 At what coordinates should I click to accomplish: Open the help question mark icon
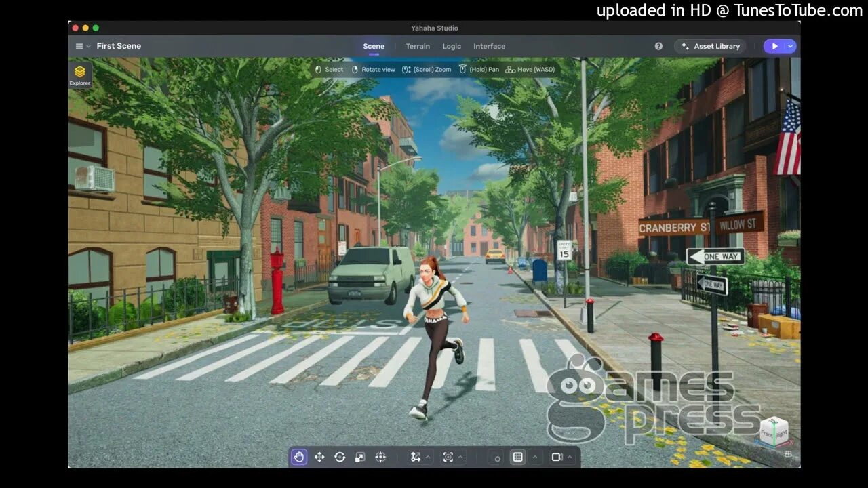point(658,46)
